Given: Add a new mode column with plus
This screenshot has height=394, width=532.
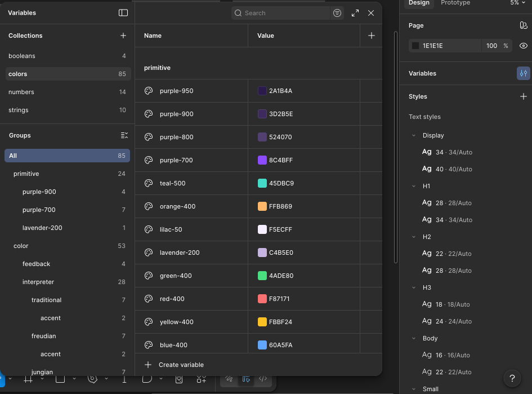Looking at the screenshot, I should (371, 36).
